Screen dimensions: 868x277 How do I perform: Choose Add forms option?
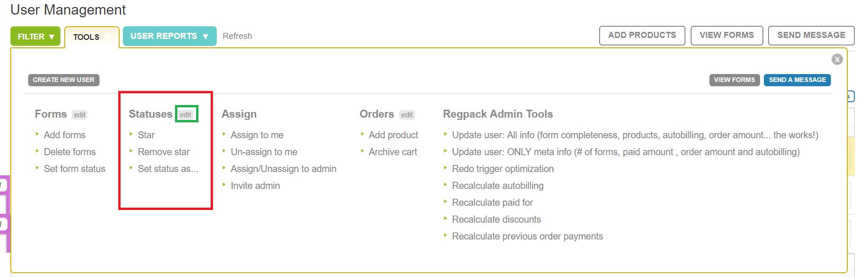pos(65,135)
